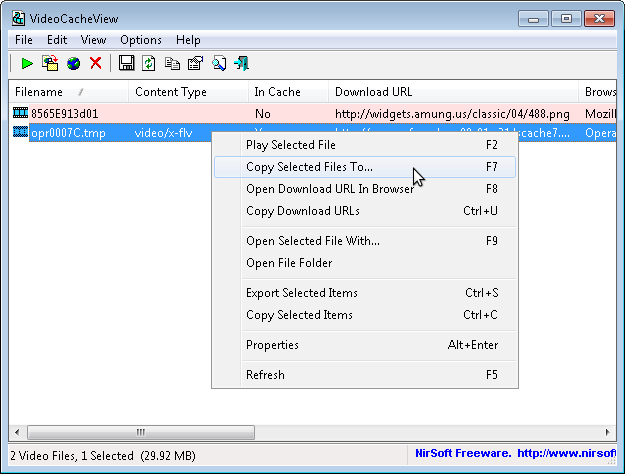Screen dimensions: 625x474
Task: Open the NirSoft Freeware website link
Action: (x=515, y=453)
